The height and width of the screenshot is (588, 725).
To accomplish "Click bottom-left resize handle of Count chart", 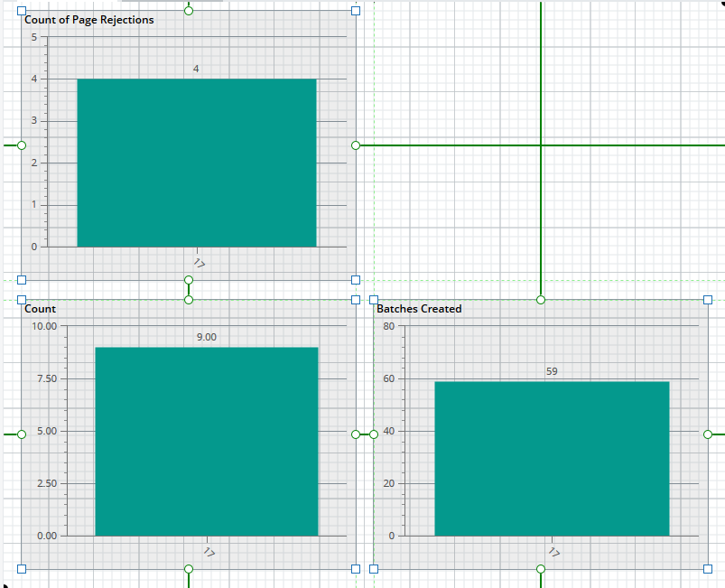I will click(22, 568).
